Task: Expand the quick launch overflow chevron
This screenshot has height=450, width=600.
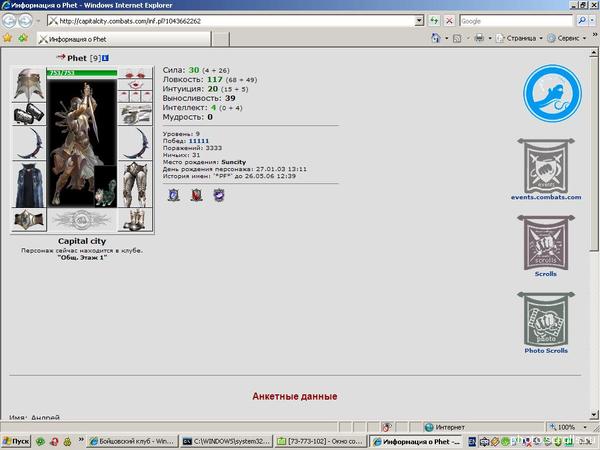Action: (81, 439)
